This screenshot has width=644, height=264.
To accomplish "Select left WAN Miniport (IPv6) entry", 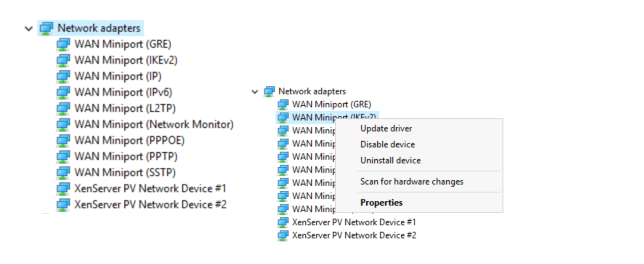I will (123, 92).
